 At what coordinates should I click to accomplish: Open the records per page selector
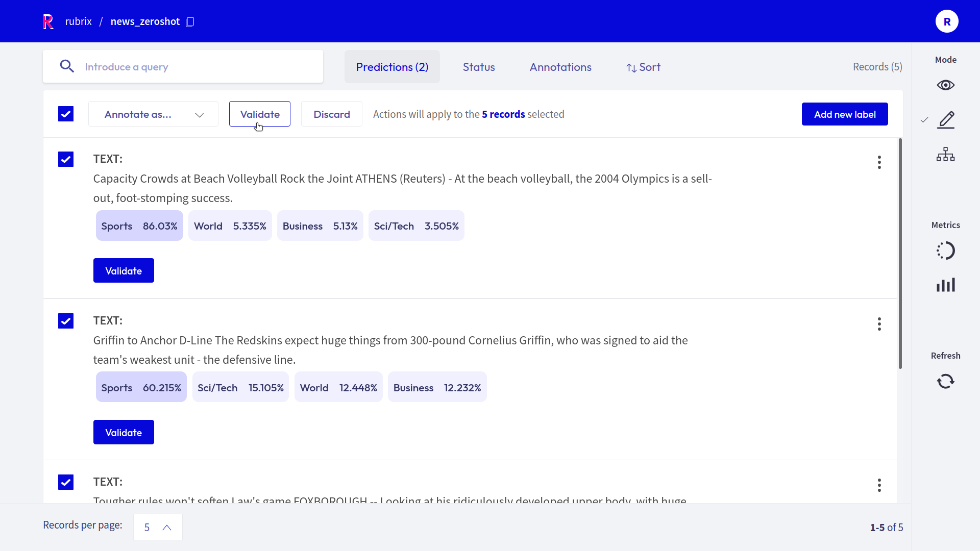[158, 527]
